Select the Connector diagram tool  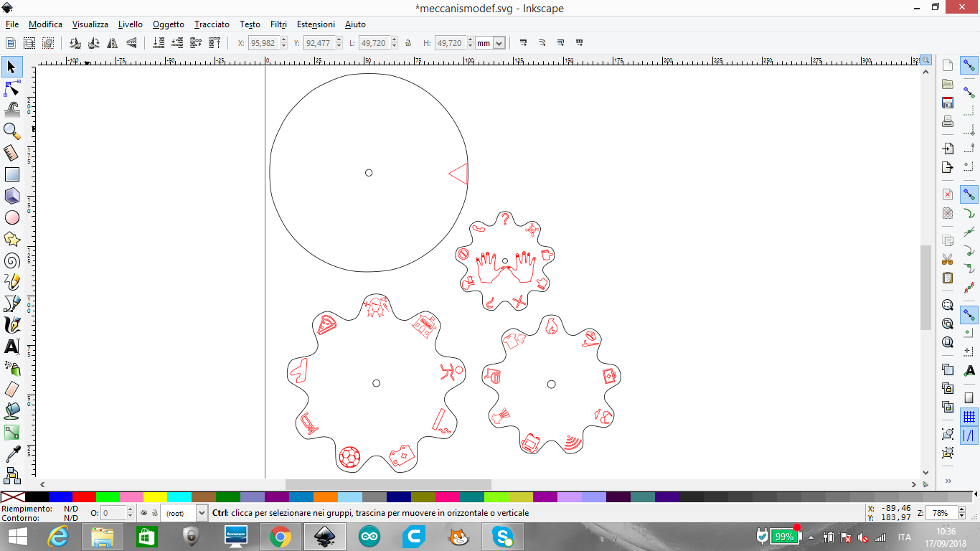(x=11, y=475)
